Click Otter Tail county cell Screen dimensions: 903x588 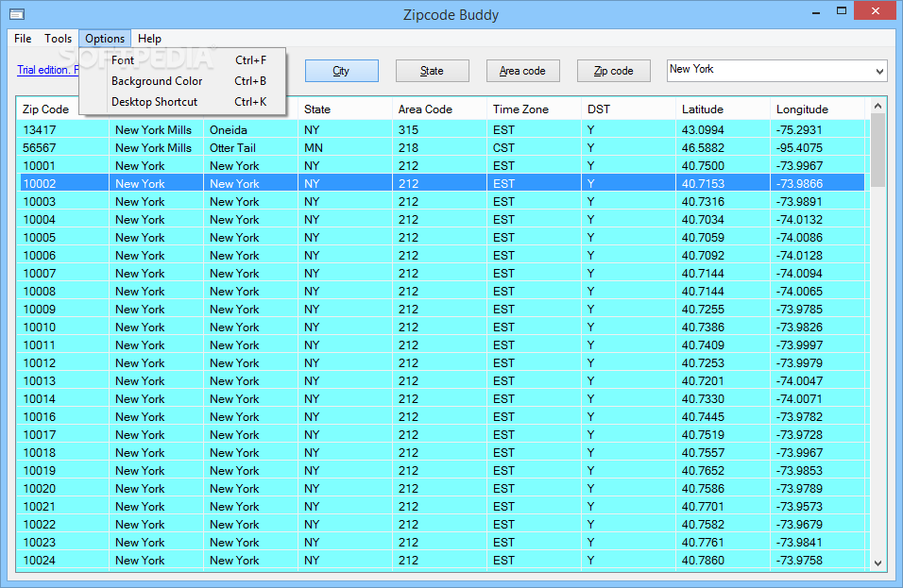tap(250, 148)
